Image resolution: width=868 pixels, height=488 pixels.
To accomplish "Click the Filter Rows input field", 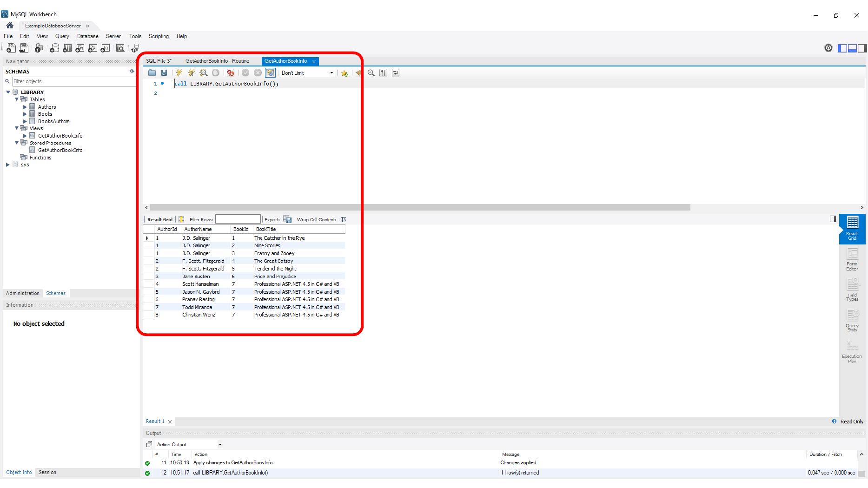I will point(238,219).
